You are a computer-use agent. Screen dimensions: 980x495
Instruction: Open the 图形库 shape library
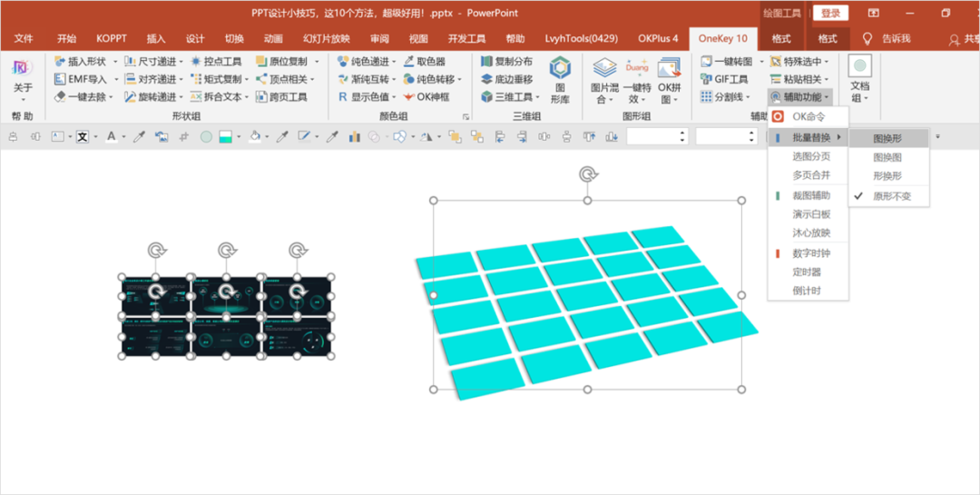[559, 80]
